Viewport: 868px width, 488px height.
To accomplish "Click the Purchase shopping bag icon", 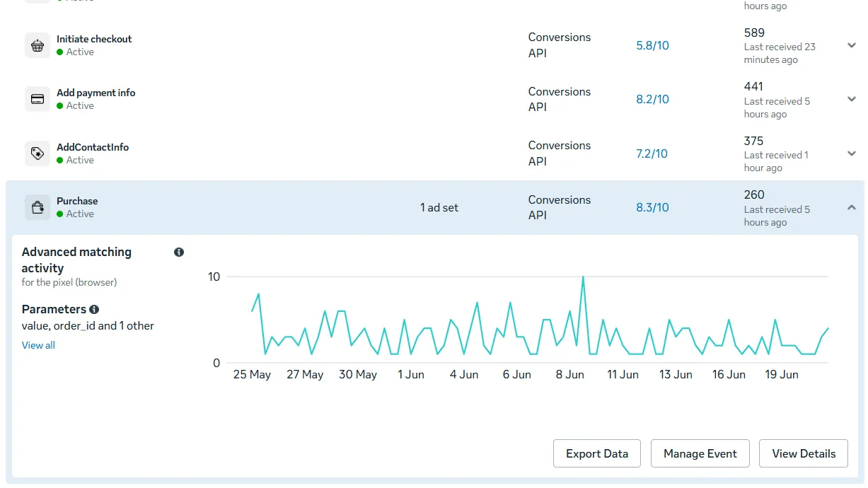I will point(37,207).
